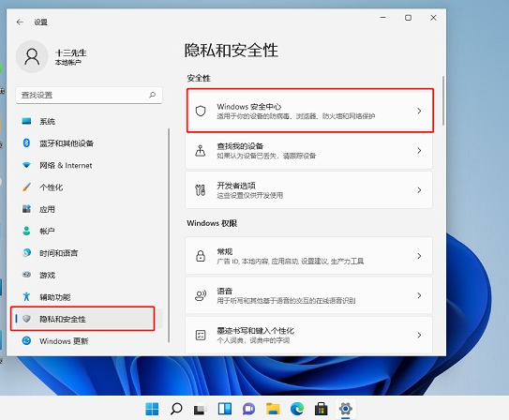Open taskbar Search
Viewport: 509px width, 420px height.
pos(176,409)
